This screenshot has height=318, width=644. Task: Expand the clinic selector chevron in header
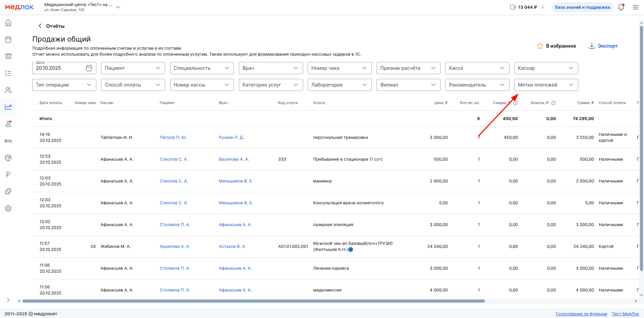coord(118,7)
